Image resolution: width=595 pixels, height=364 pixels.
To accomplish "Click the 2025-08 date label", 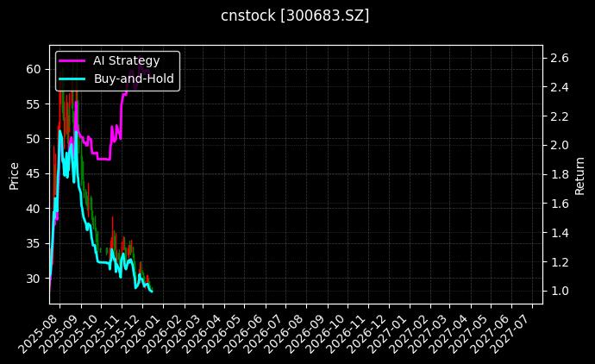I will (x=40, y=333).
